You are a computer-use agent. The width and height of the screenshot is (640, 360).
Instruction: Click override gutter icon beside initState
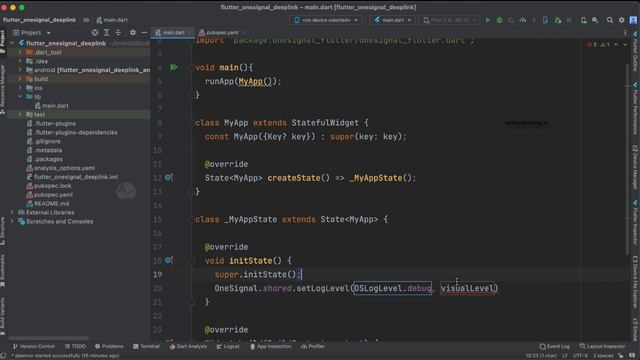(x=169, y=260)
